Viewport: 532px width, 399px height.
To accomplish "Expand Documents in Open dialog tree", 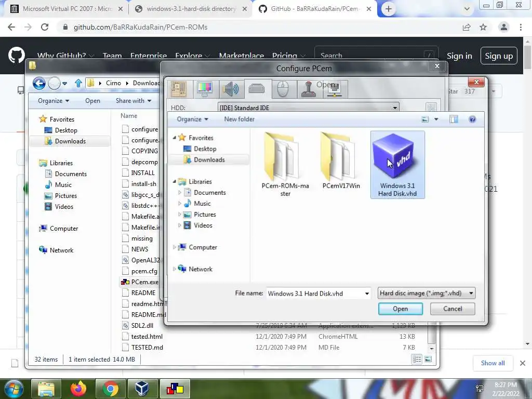I will pos(179,193).
